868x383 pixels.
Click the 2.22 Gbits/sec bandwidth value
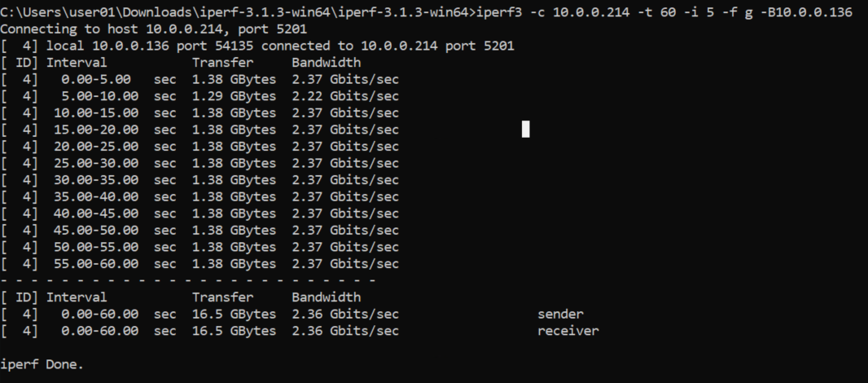point(345,96)
